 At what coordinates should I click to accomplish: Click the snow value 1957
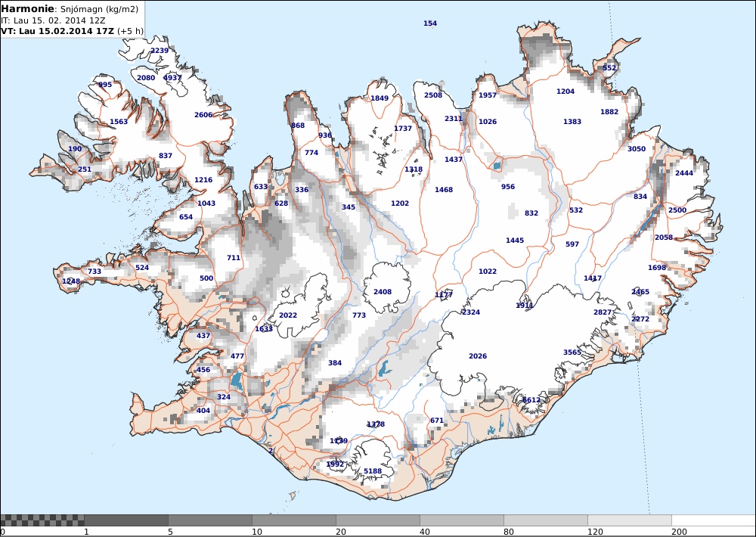click(488, 95)
